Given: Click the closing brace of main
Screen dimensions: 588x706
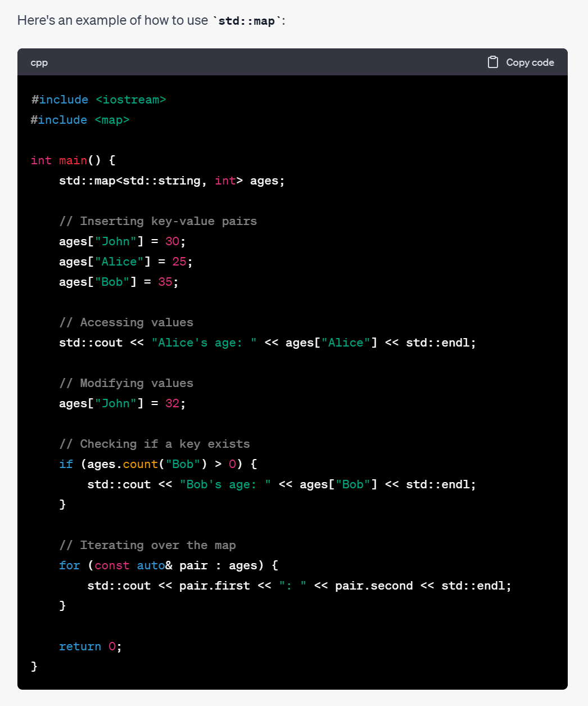Looking at the screenshot, I should tap(34, 666).
